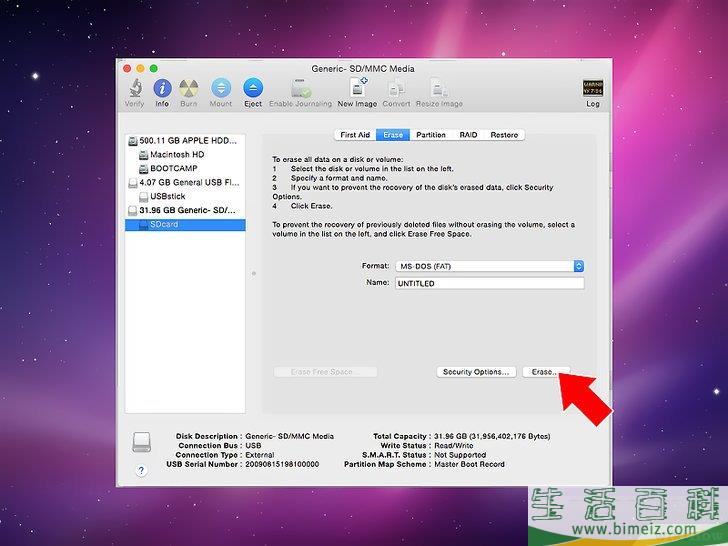Click the Verify microscope toolbar icon
This screenshot has height=546, width=728.
coord(135,88)
